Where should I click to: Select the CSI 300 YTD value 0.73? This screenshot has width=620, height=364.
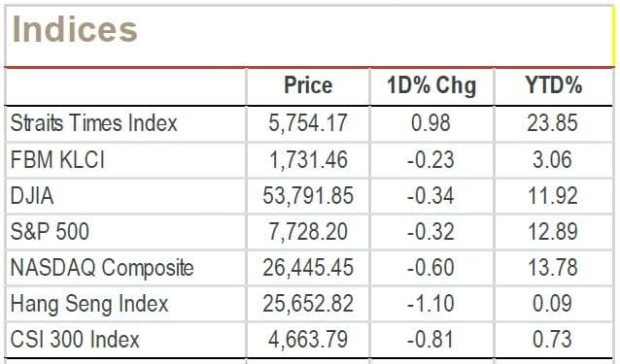(x=552, y=340)
